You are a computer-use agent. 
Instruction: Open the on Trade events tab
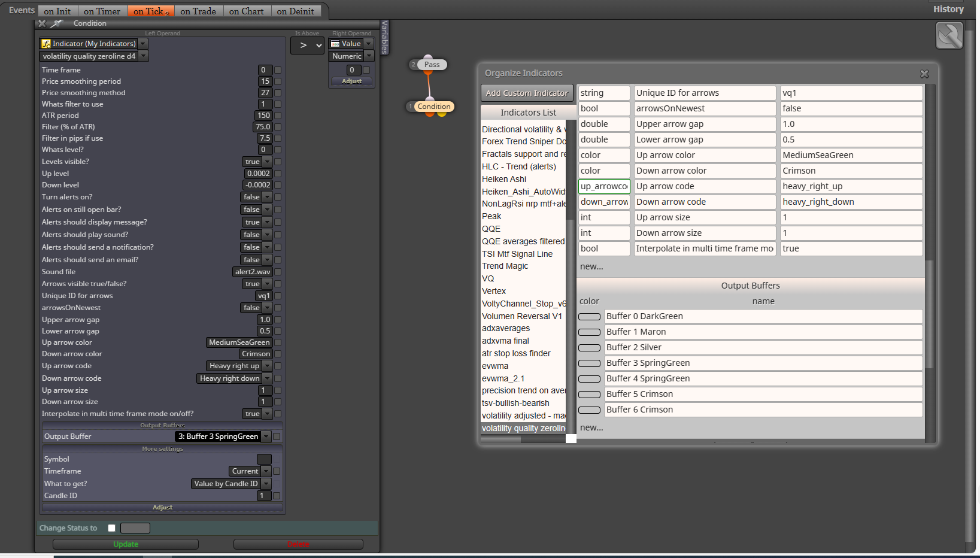[198, 11]
